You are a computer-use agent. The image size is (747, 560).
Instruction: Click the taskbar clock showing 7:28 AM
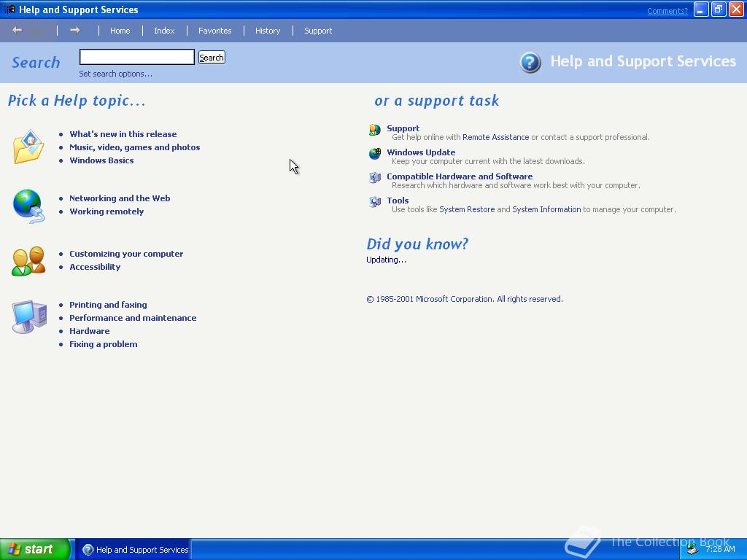pos(720,550)
